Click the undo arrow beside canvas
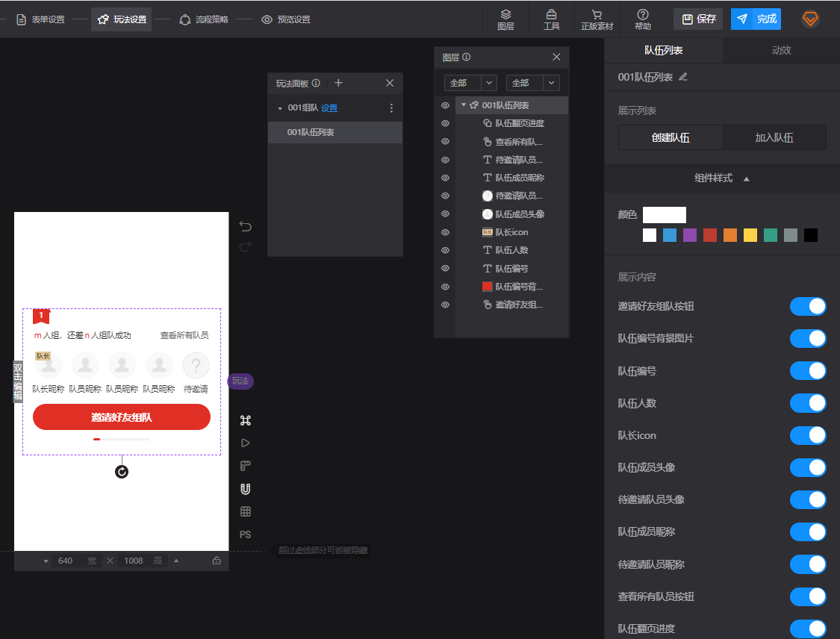 [x=246, y=227]
